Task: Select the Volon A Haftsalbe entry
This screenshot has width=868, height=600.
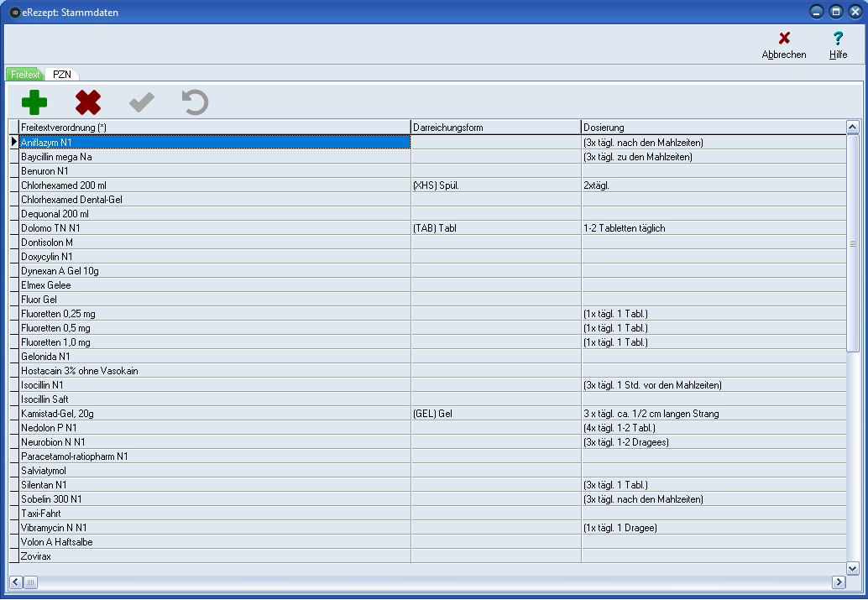Action: (x=215, y=542)
